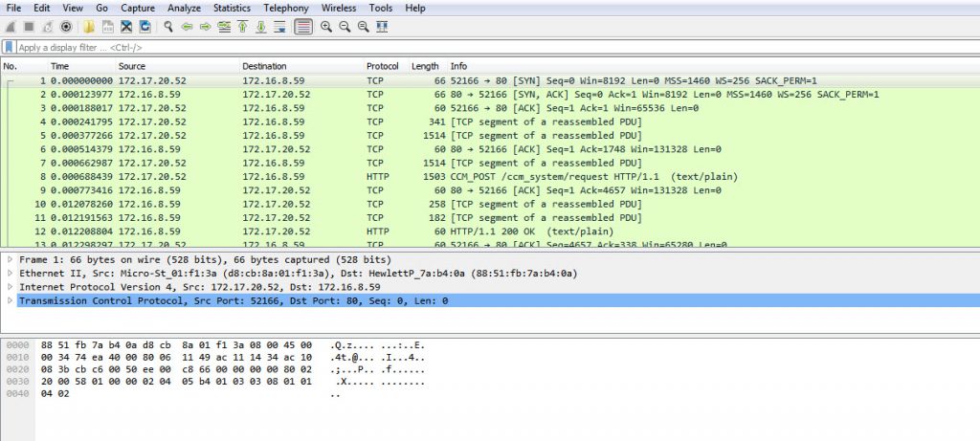Jump to the first packet icon

pos(243,27)
